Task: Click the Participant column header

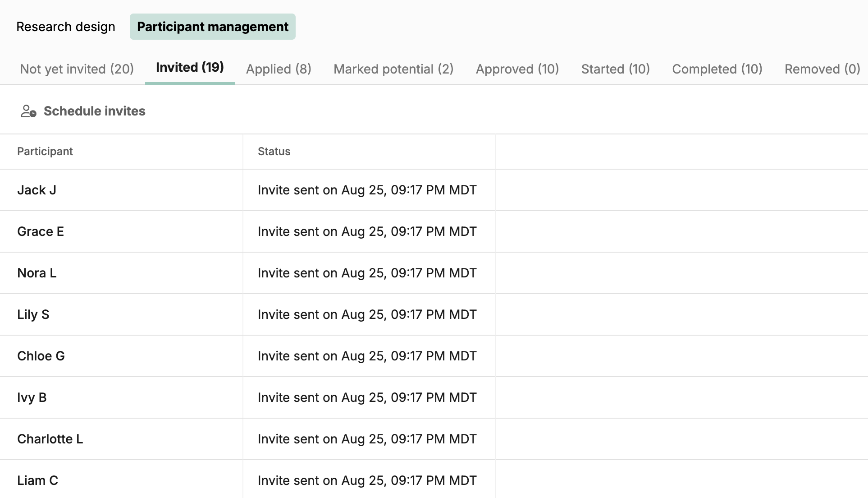Action: tap(45, 152)
